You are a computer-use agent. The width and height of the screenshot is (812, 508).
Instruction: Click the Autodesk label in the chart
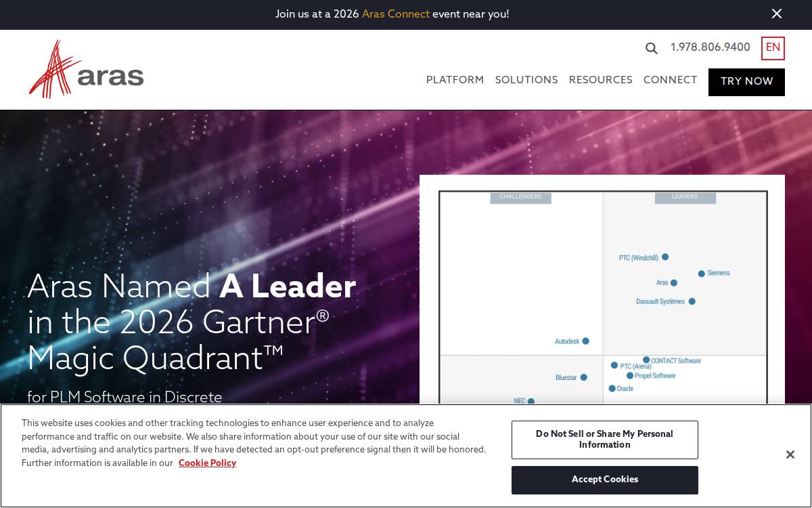tap(567, 341)
